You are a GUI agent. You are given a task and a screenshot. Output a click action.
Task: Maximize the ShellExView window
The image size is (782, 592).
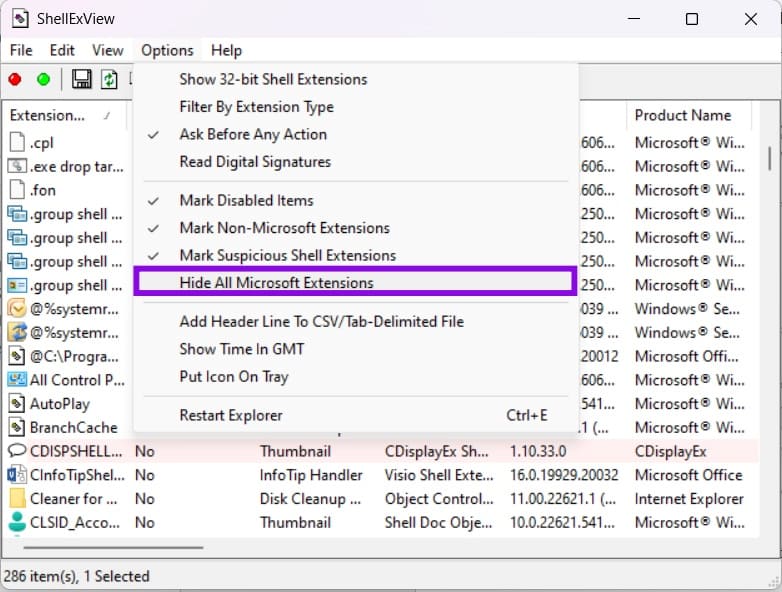pos(692,19)
